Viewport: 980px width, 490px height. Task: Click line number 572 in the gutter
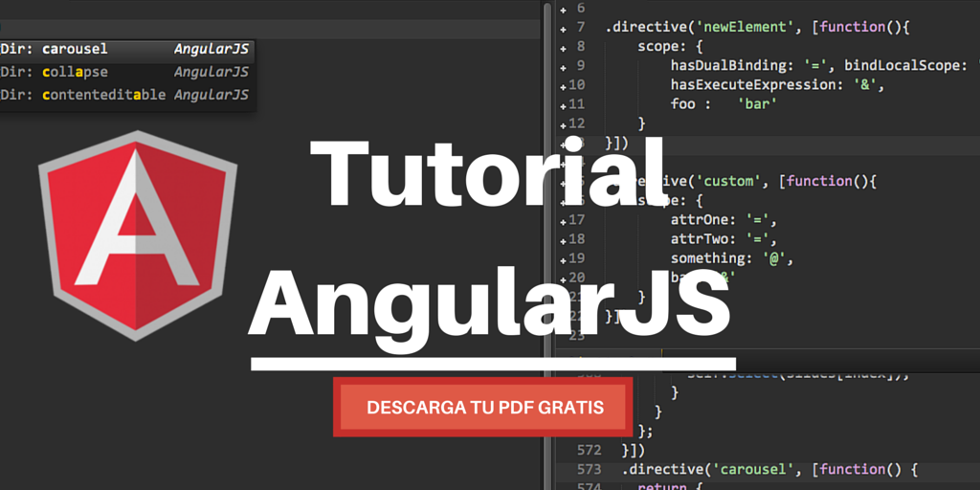(589, 450)
